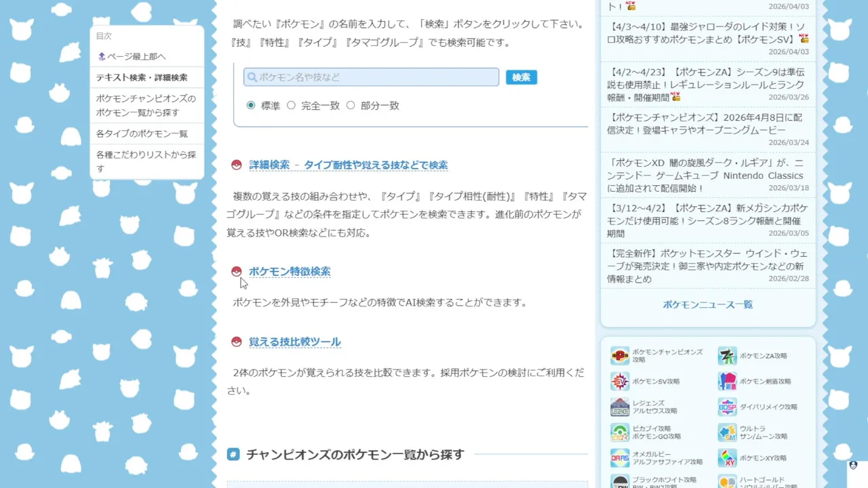This screenshot has width=868, height=488.
Task: Go to テキスト検索・詳細検索 in table of contents
Action: [142, 78]
